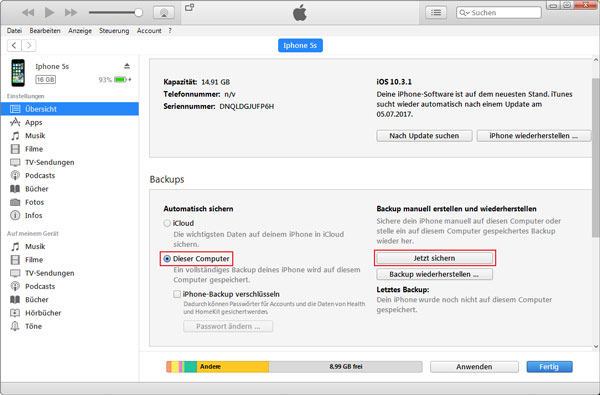Image resolution: width=600 pixels, height=395 pixels.
Task: Click the play button
Action: [x=49, y=13]
